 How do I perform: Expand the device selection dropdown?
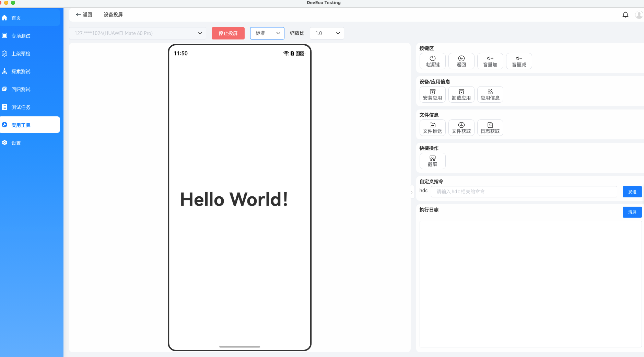138,33
